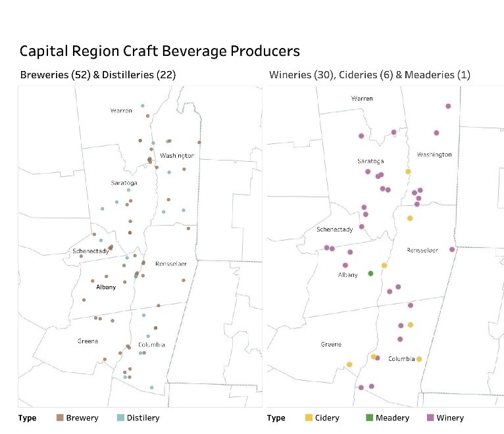Viewport: 504px width, 434px height.
Task: Select the easternmost winery dot in Rensselaer
Action: point(452,249)
